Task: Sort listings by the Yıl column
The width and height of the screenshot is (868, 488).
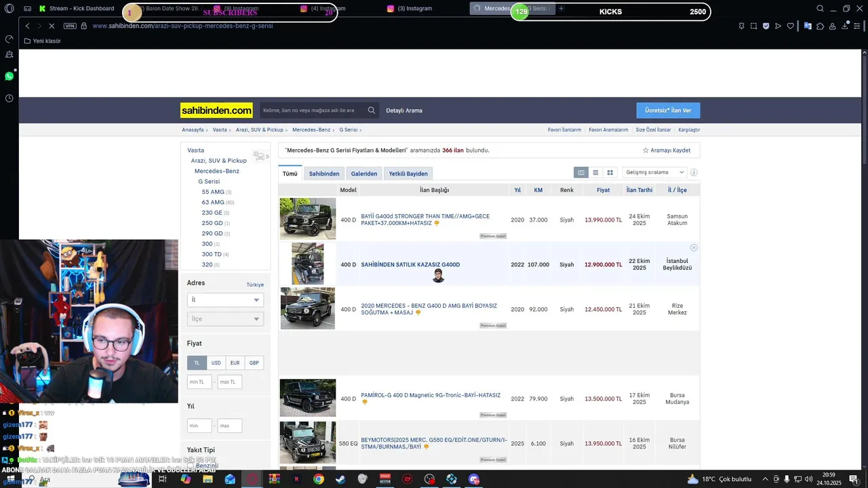Action: tap(517, 190)
